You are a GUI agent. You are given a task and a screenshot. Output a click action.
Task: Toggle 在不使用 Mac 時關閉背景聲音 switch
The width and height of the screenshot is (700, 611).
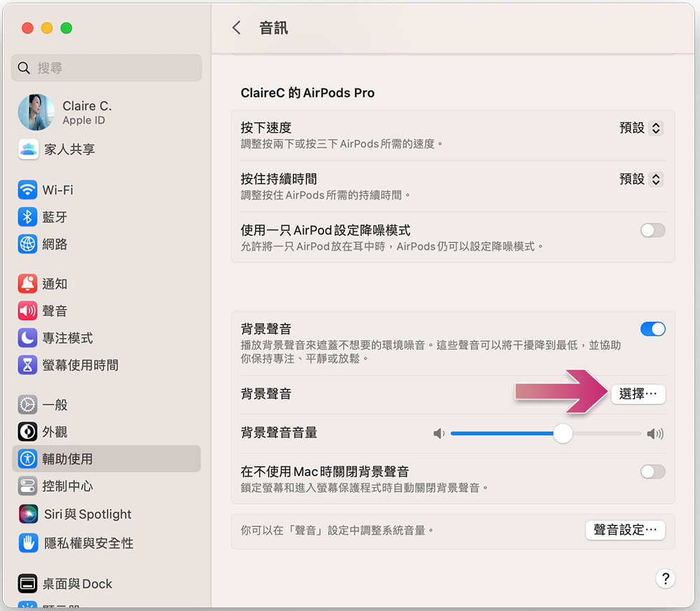652,472
